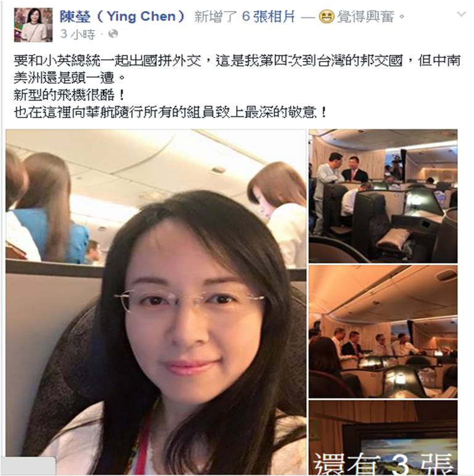Click the post caption text about 小英總統
474x476 pixels.
[237, 61]
